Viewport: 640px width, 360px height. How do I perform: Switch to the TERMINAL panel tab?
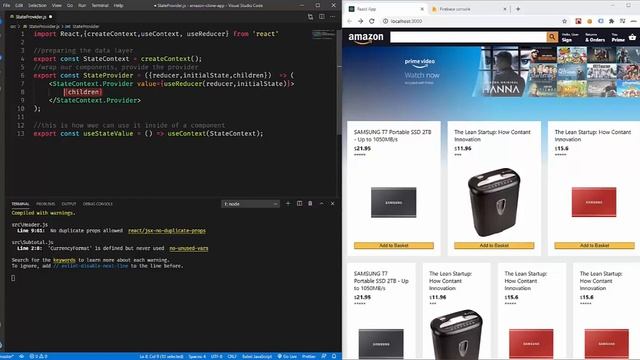[x=20, y=204]
